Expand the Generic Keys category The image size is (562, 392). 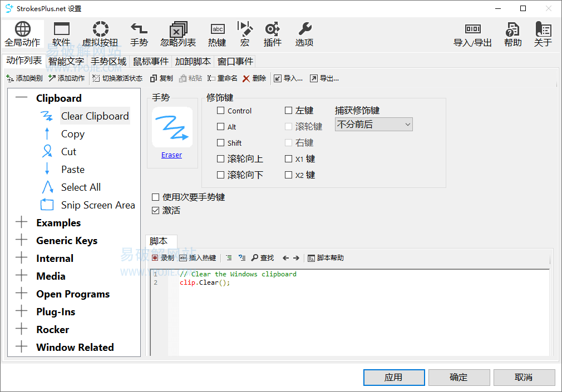coord(22,240)
